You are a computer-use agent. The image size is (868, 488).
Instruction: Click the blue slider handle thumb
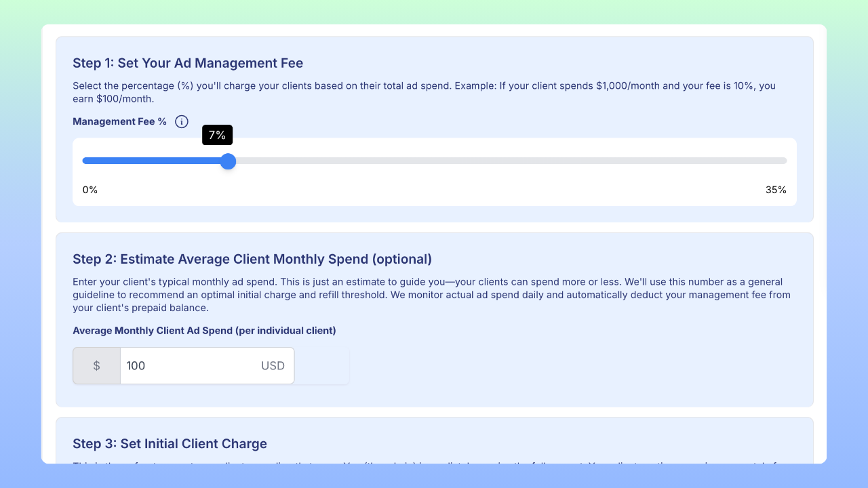point(228,161)
